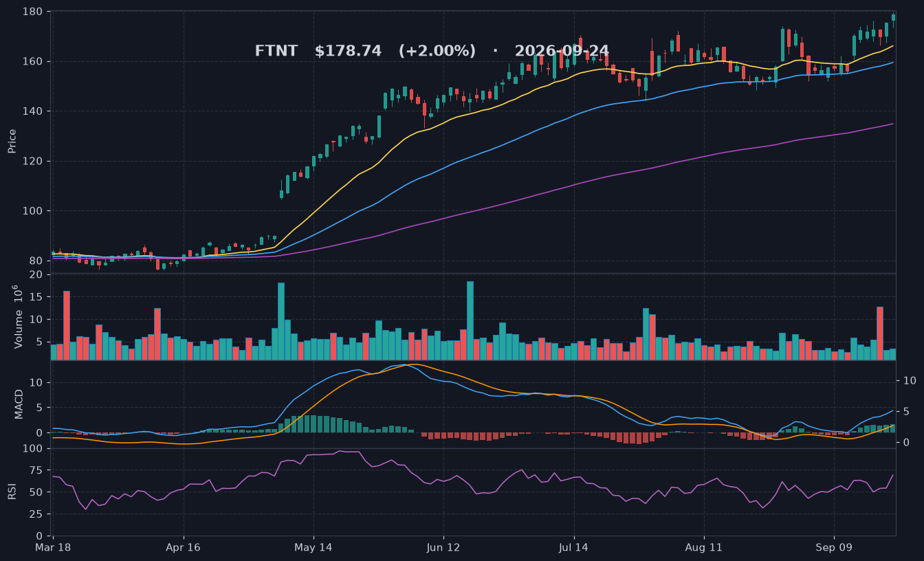Click the Apr 16 date label
Image resolution: width=924 pixels, height=561 pixels.
click(184, 548)
